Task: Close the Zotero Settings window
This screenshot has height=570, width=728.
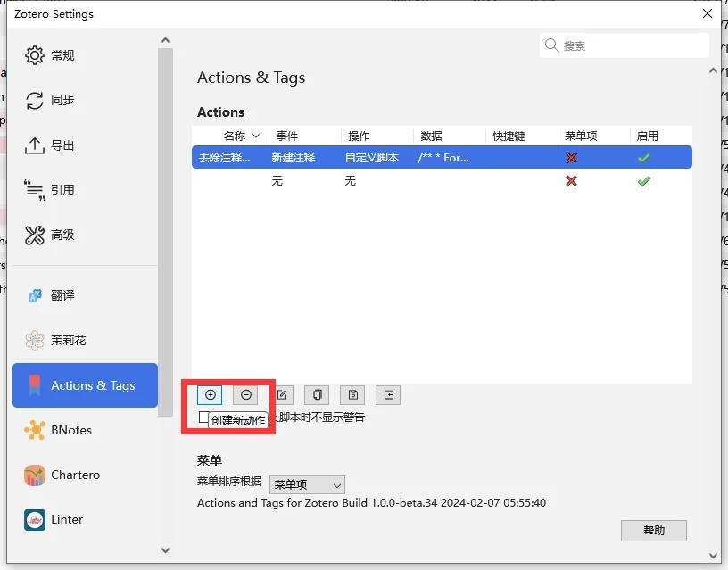Action: click(707, 13)
